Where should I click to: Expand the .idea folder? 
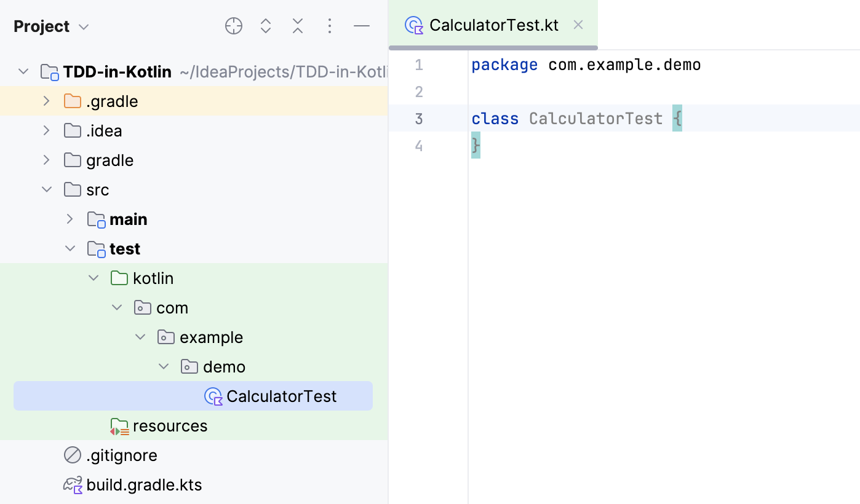point(46,130)
